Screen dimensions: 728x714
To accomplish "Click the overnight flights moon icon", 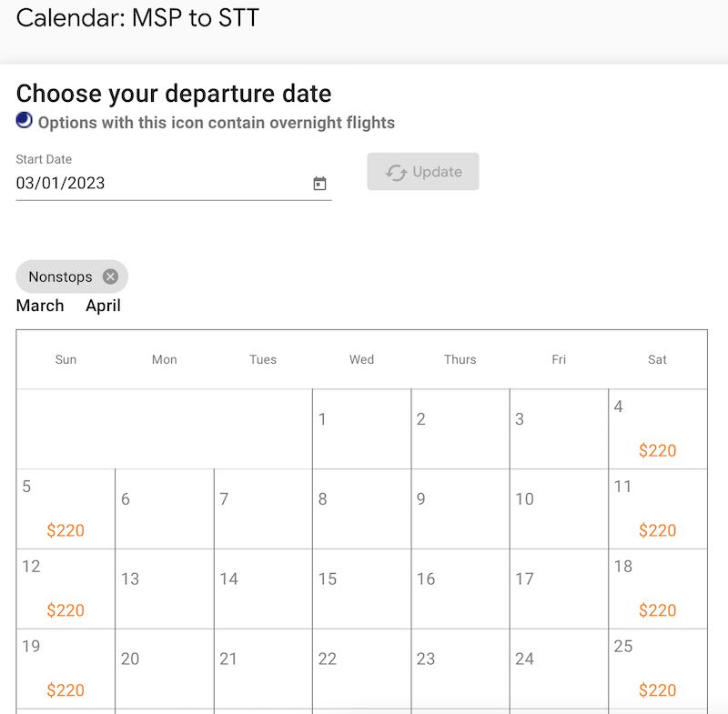I will coord(25,121).
